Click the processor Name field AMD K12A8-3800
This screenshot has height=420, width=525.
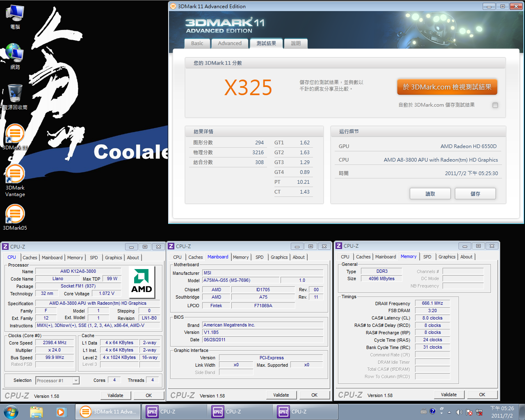[78, 272]
